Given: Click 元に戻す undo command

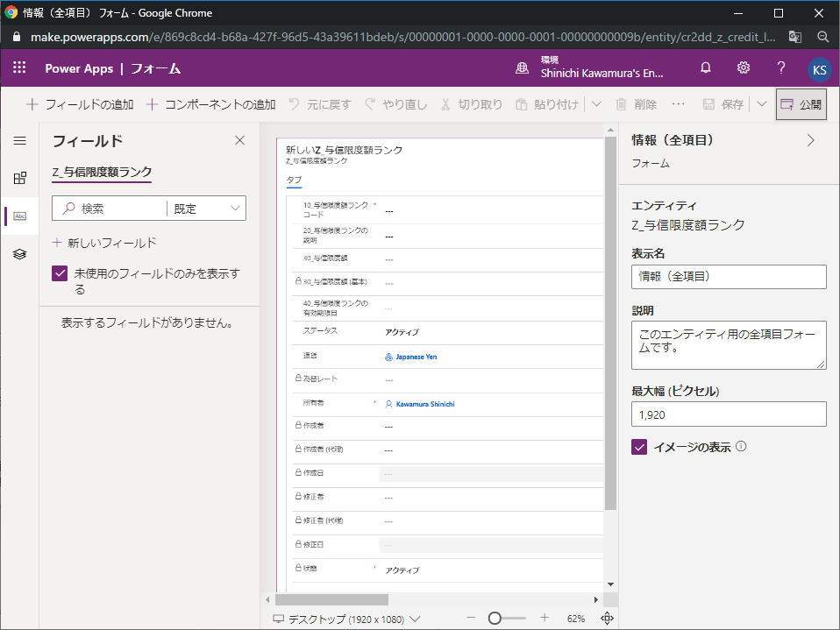Looking at the screenshot, I should 320,104.
